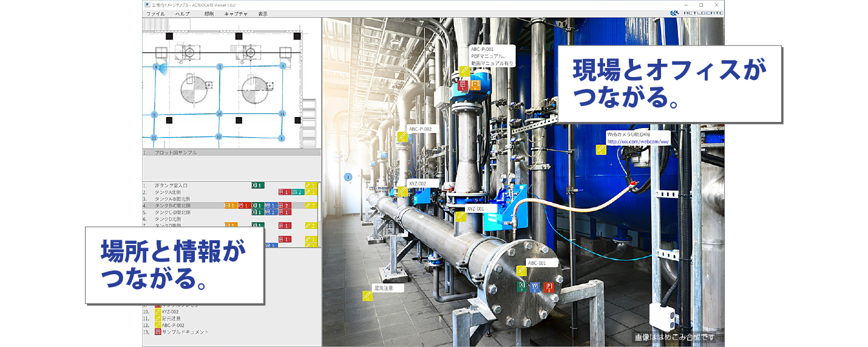Image resolution: width=868 pixels, height=347 pixels.
Task: Play the orange video manual icon under ABC-P-001
Action: pyautogui.click(x=475, y=85)
